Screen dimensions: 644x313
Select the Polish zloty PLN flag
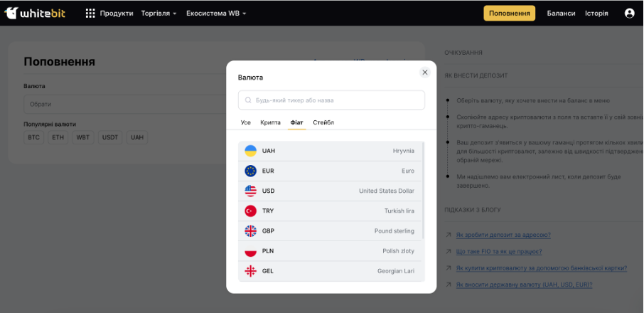click(251, 250)
